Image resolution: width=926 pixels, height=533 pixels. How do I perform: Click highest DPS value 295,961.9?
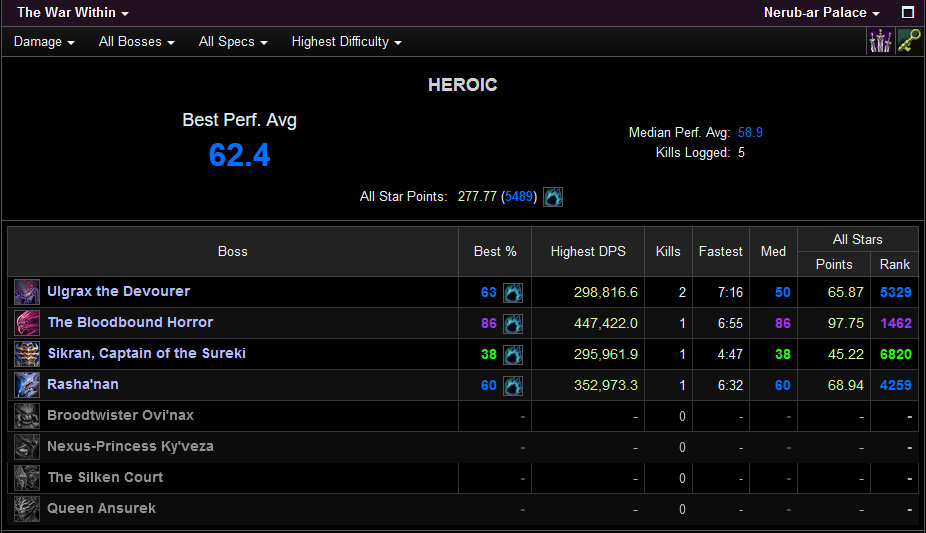(606, 354)
